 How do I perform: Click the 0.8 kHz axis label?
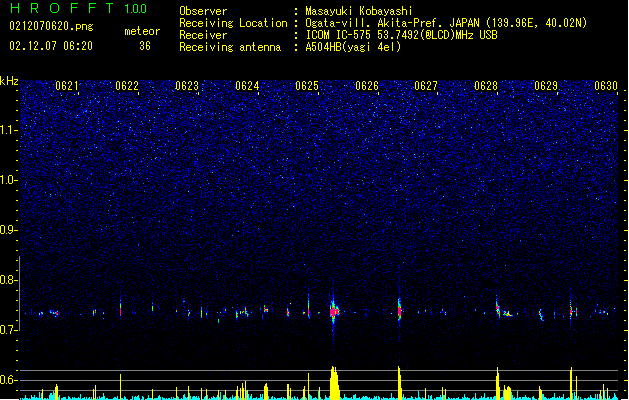(x=9, y=280)
